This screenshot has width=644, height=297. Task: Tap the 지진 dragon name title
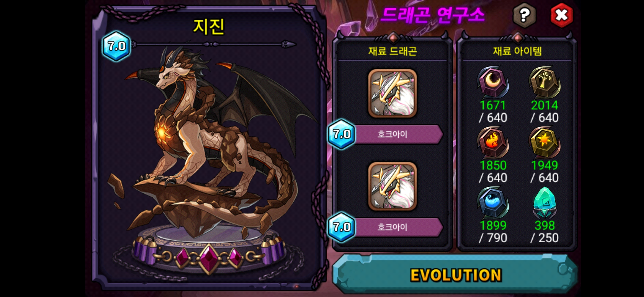(x=209, y=27)
